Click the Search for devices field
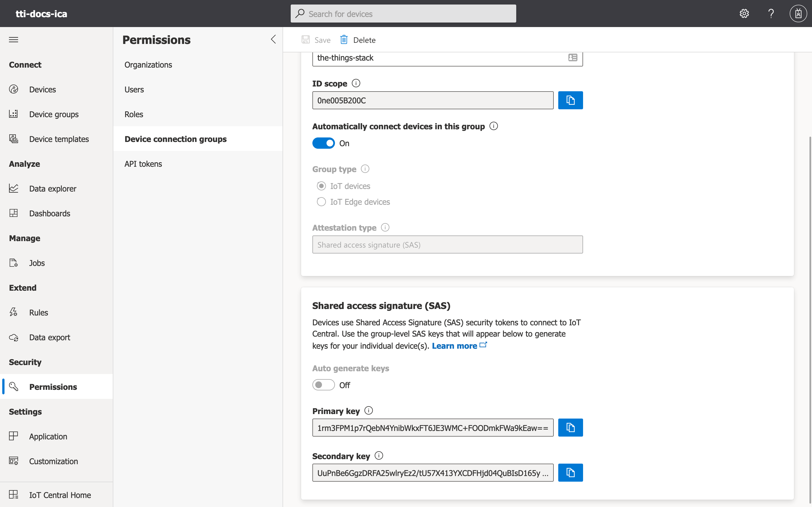 click(403, 14)
